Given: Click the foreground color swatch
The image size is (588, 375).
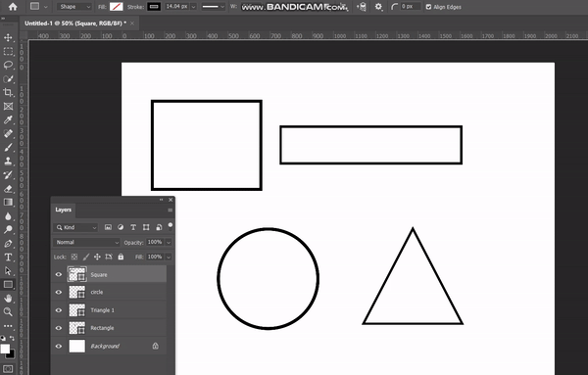Looking at the screenshot, I should point(5,349).
